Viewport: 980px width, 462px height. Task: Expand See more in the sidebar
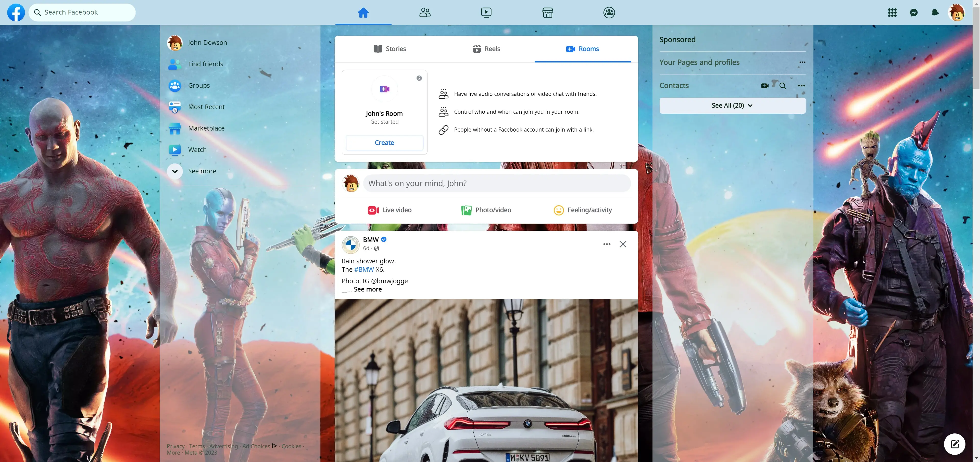pyautogui.click(x=240, y=171)
